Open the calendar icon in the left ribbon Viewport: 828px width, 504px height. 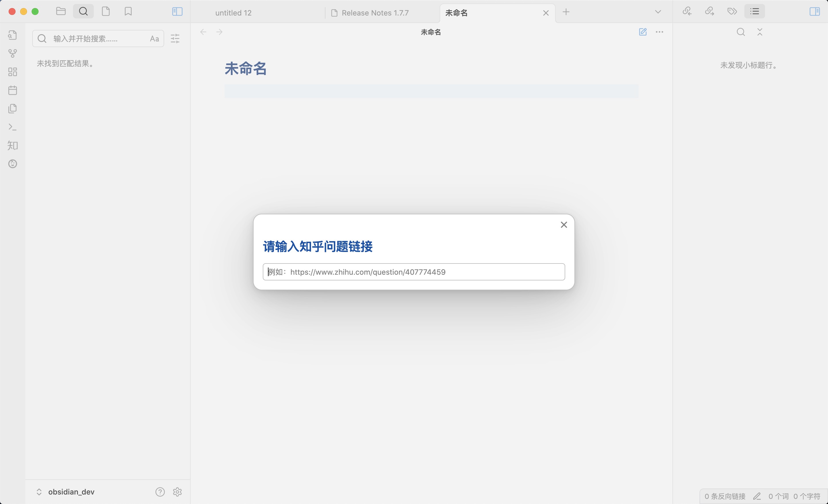coord(12,90)
